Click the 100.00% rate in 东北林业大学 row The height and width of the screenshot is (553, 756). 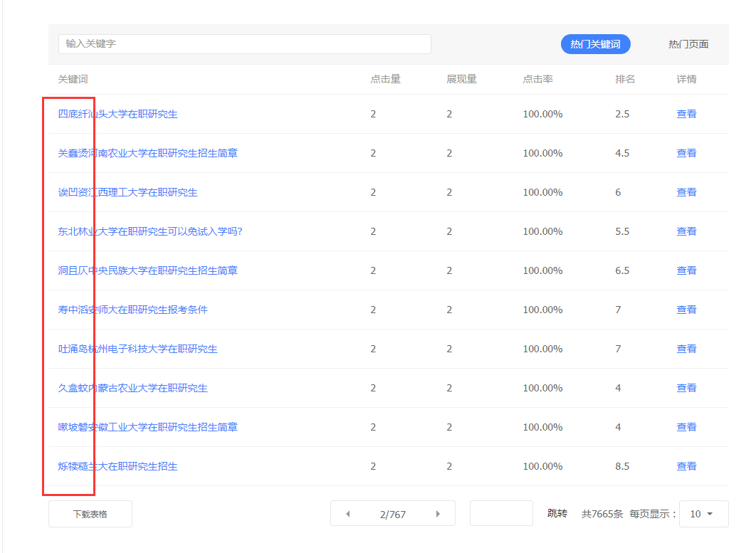click(x=543, y=231)
